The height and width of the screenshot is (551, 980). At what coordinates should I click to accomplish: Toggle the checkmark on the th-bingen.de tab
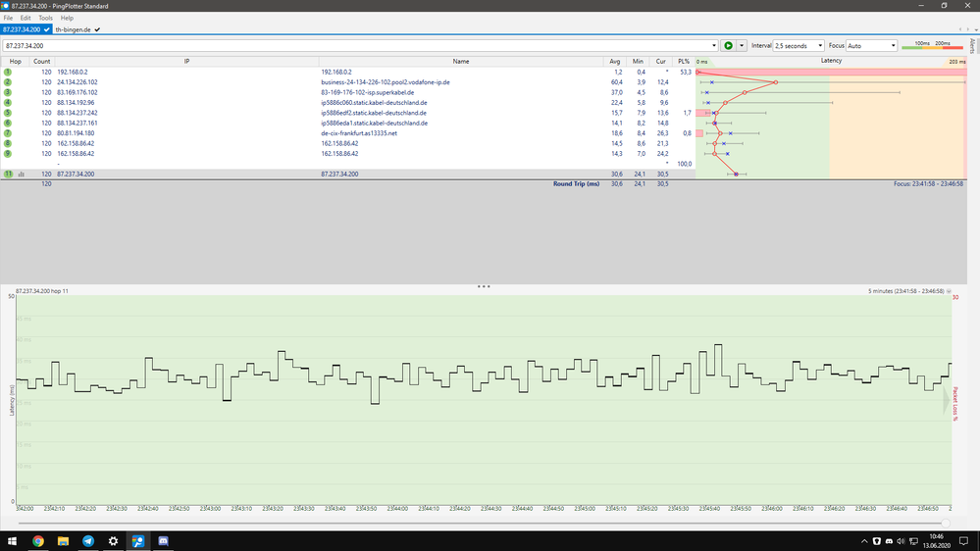point(97,29)
